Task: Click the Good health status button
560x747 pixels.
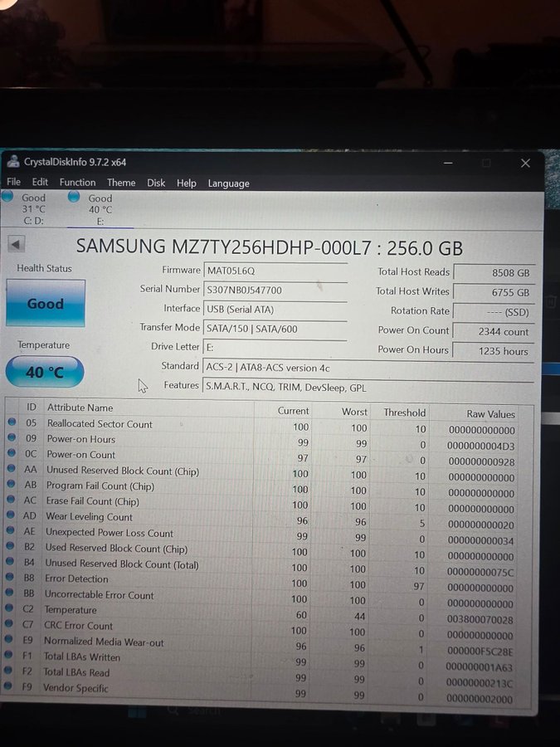Action: pos(46,304)
